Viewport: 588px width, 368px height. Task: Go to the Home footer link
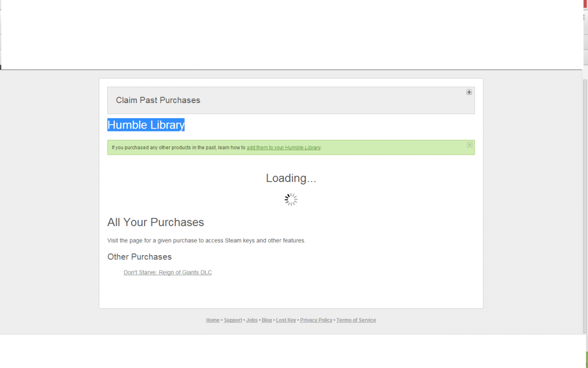point(213,320)
